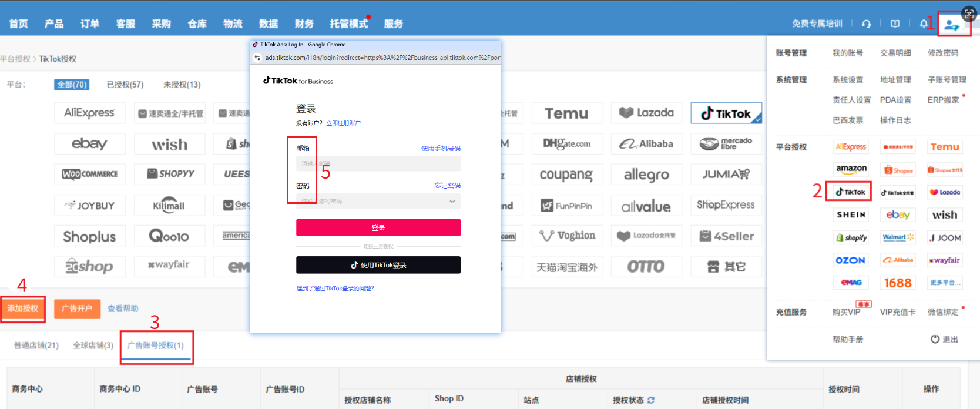The height and width of the screenshot is (409, 980).
Task: Open the user account menu icon
Action: [x=952, y=25]
